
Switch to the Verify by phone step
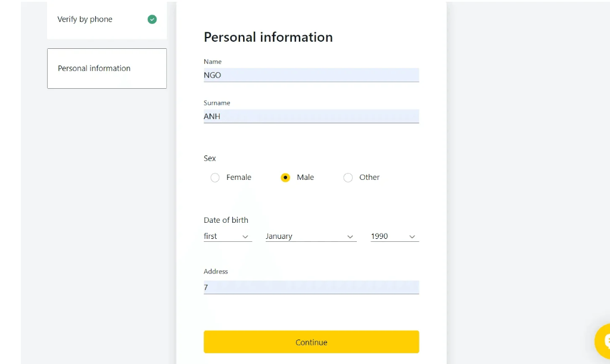click(85, 19)
